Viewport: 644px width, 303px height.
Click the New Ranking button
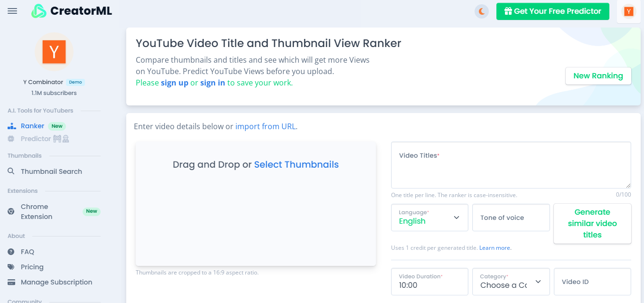598,76
